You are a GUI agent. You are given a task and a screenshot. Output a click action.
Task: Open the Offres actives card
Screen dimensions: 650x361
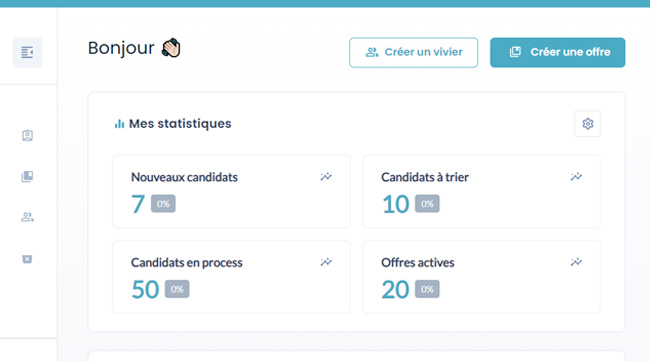(481, 277)
